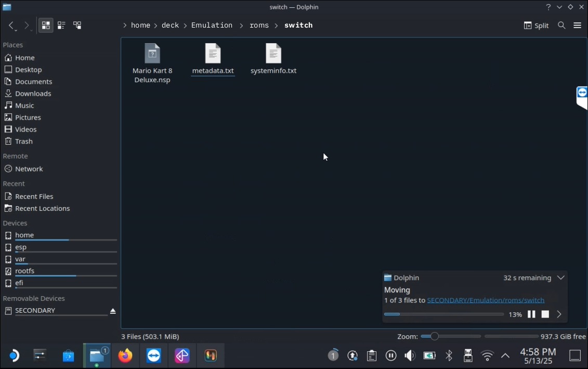Open the updates tray icon
The image size is (588, 369).
click(352, 355)
